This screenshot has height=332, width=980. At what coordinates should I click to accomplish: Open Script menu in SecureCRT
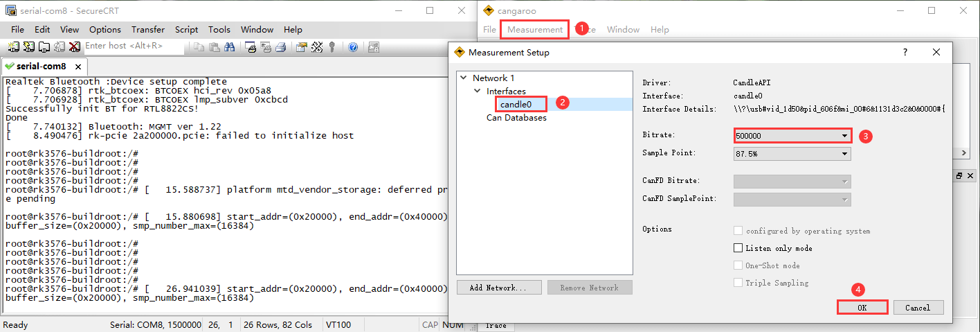tap(187, 30)
